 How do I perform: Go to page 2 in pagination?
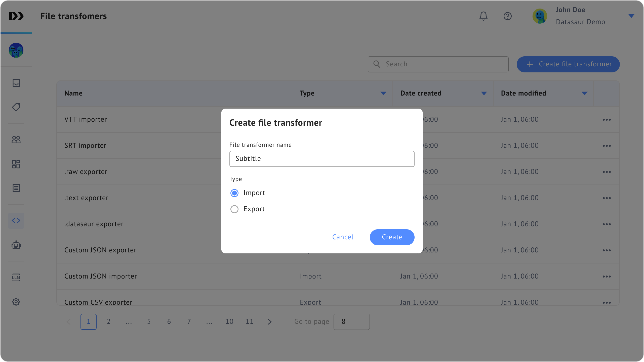(x=108, y=322)
